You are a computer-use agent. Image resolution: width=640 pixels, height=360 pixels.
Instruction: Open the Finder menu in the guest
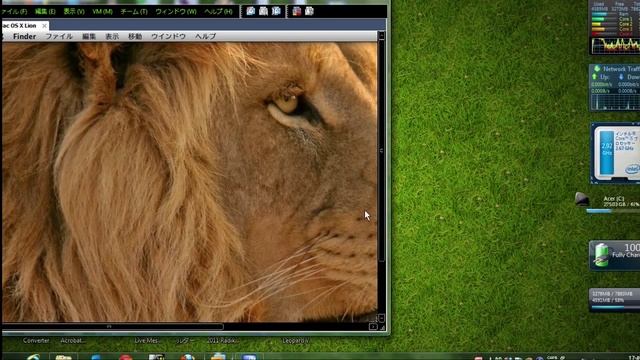click(x=24, y=36)
